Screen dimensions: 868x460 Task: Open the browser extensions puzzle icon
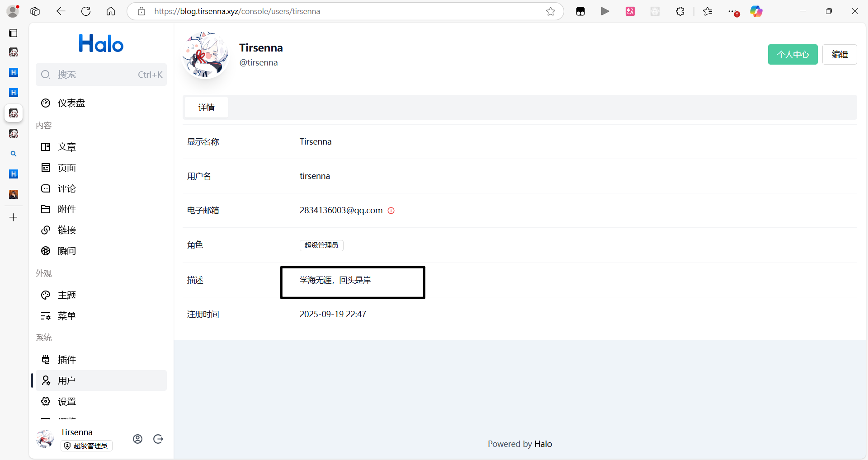point(680,11)
